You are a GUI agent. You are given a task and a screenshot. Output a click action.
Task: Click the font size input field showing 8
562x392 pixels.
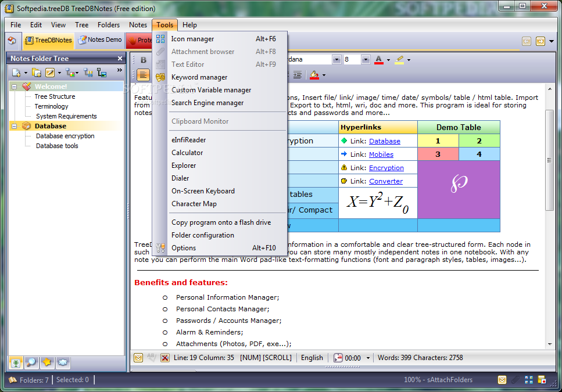point(352,59)
